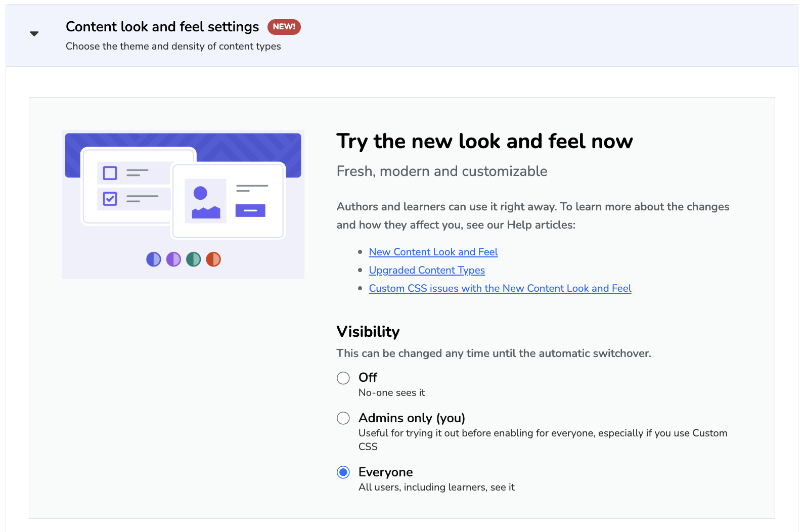This screenshot has height=532, width=804.
Task: Click the Try the new look heading
Action: pos(484,141)
